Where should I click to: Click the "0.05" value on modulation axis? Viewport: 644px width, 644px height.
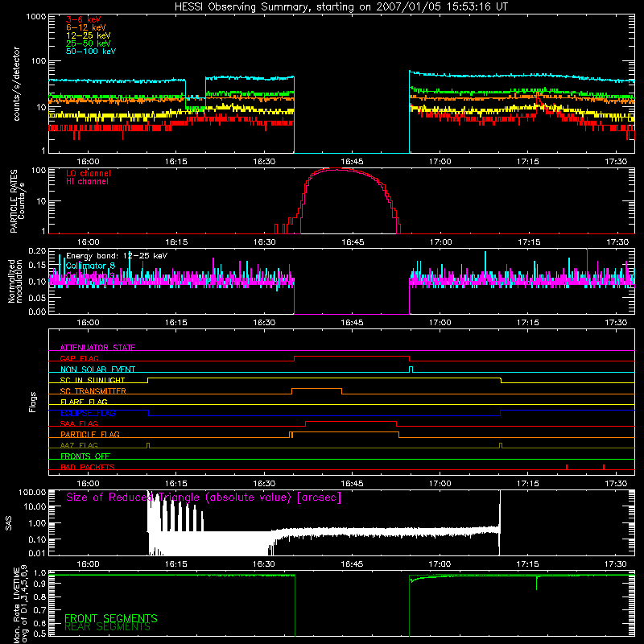(37, 297)
